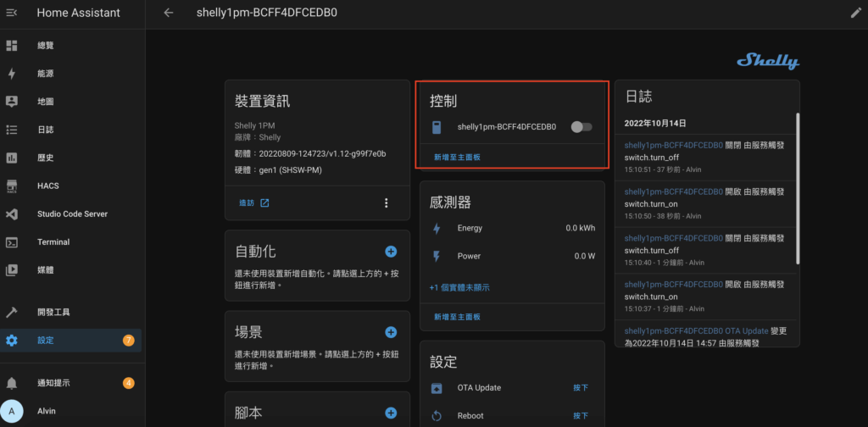Open the 15:10:37 turn_on log entry link
The height and width of the screenshot is (427, 868).
pos(673,285)
